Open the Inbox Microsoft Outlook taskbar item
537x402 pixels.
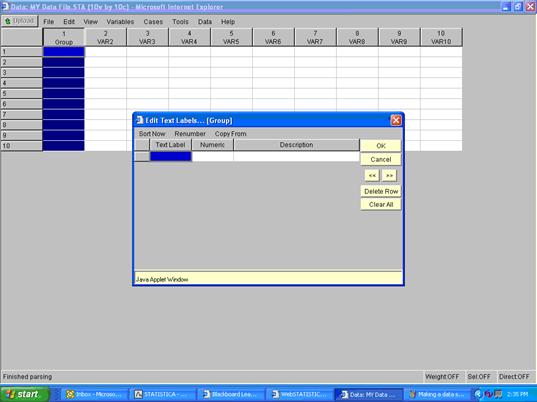click(94, 394)
